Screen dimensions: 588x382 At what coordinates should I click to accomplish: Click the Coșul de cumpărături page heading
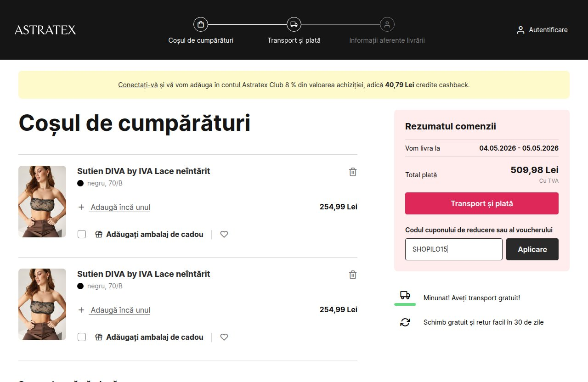135,123
